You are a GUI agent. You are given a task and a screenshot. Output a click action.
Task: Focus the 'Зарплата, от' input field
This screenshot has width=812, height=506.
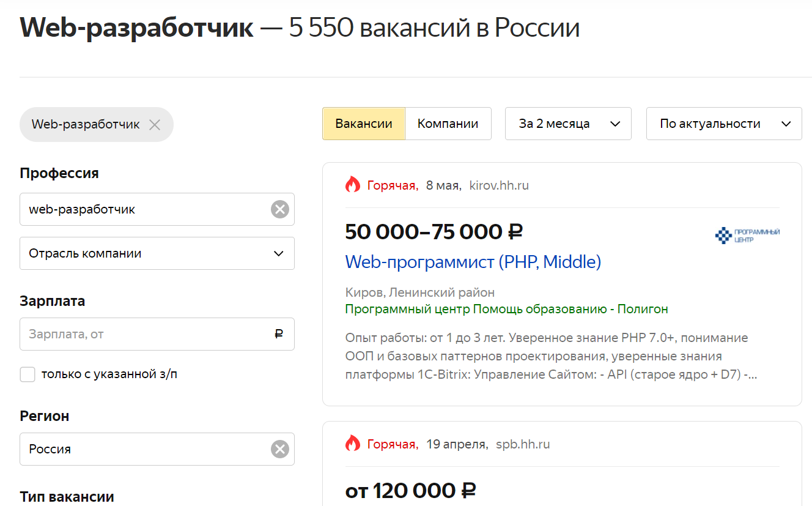point(147,334)
